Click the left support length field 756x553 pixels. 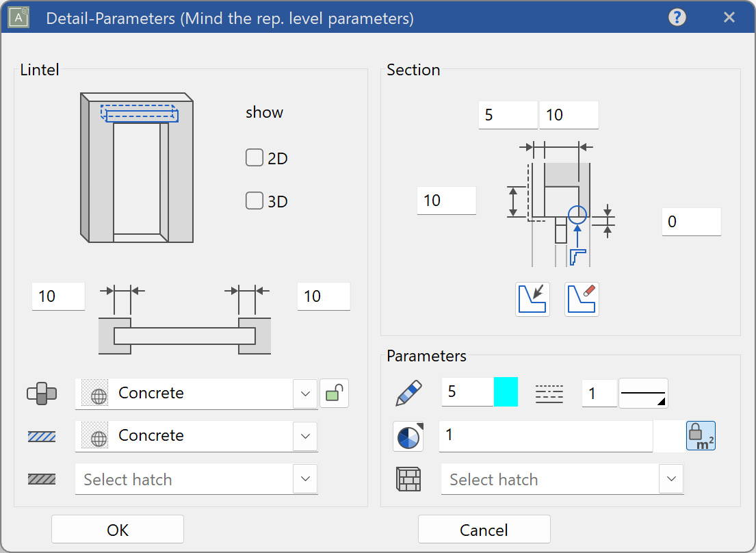58,296
